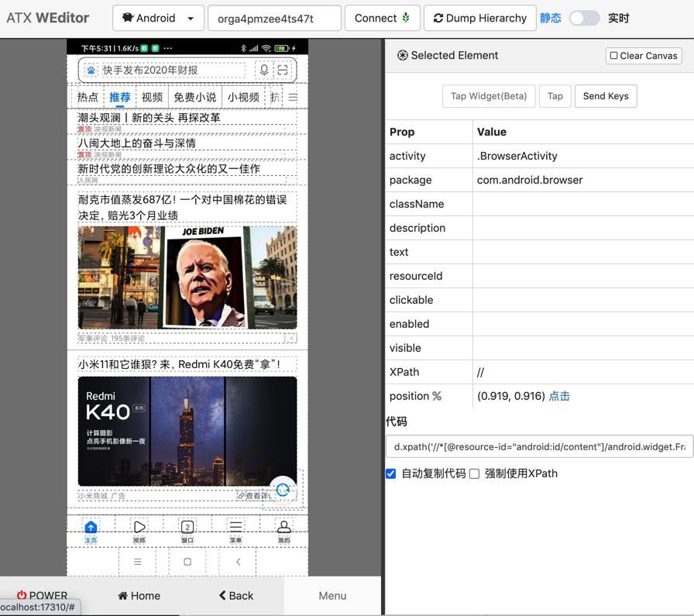Toggle 自动复制代码 checkbox
The width and height of the screenshot is (694, 616).
391,474
